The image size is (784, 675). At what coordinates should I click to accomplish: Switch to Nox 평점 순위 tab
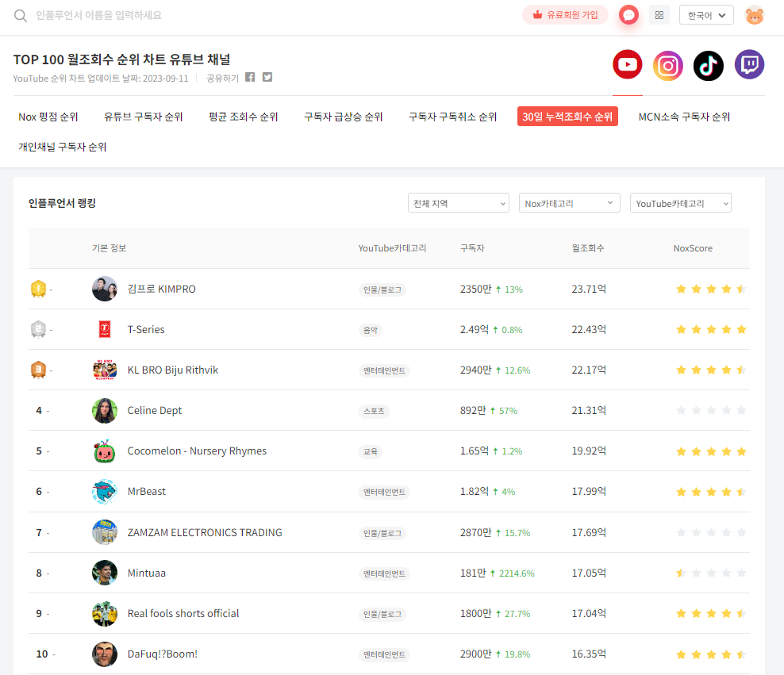[x=48, y=117]
